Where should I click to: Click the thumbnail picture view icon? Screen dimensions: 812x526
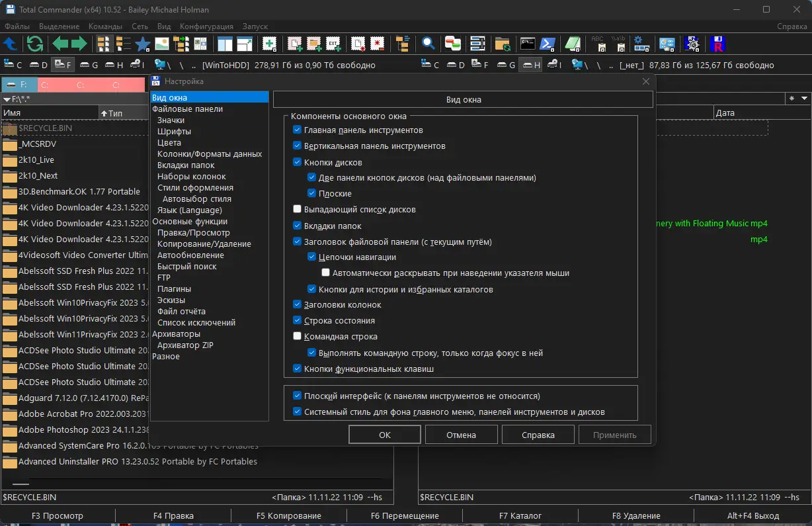pos(161,44)
